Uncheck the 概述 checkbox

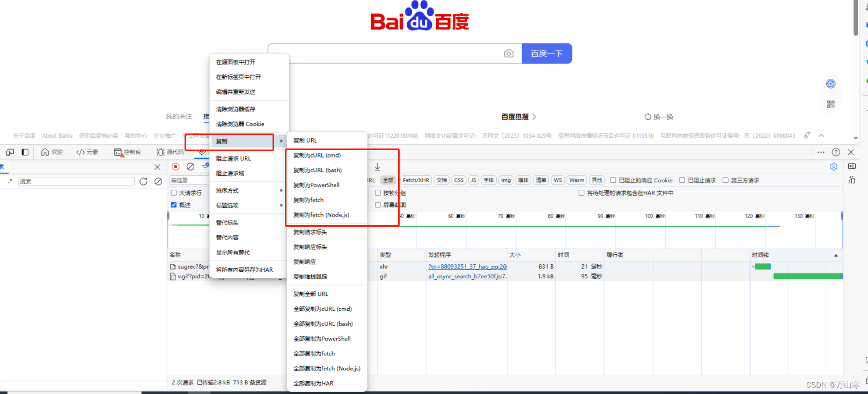coord(174,205)
